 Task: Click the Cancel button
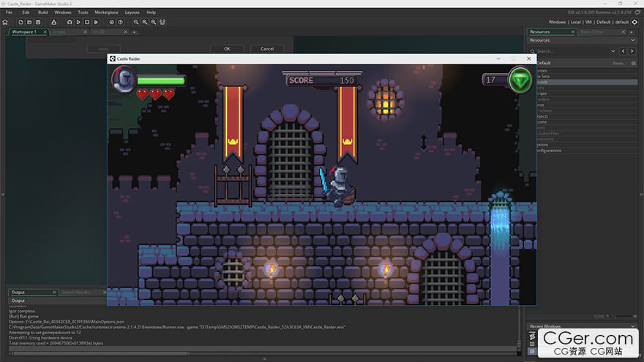[x=267, y=49]
